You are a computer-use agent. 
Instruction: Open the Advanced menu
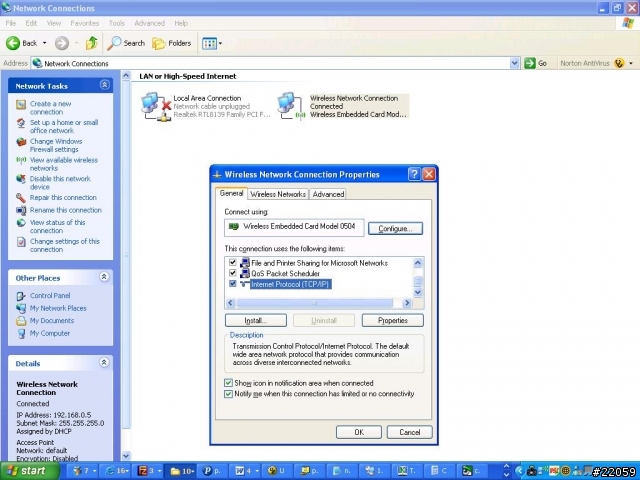click(149, 23)
